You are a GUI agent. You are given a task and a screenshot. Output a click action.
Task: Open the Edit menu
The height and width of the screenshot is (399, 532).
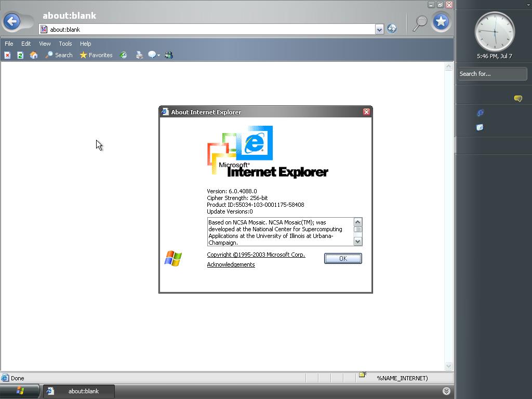pos(26,44)
